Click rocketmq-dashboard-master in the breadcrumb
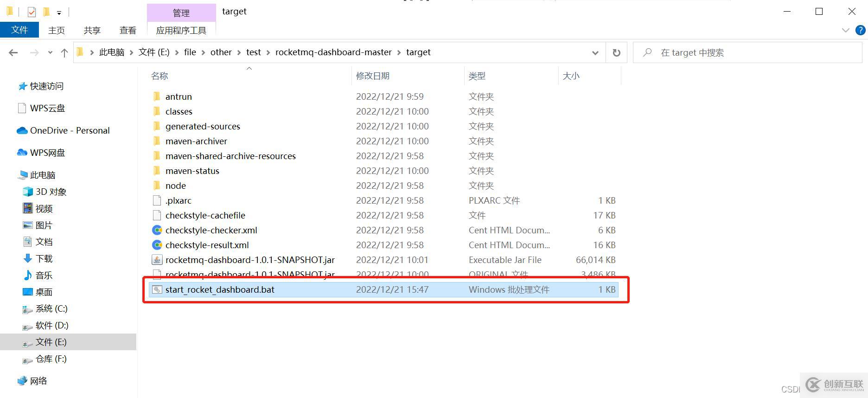Viewport: 868px width, 398px height. point(333,52)
